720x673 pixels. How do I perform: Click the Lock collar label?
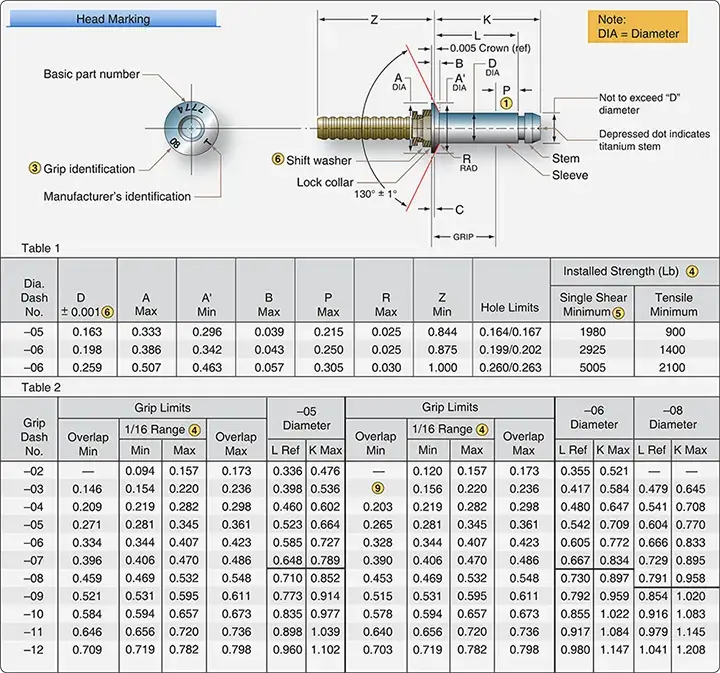coord(325,182)
